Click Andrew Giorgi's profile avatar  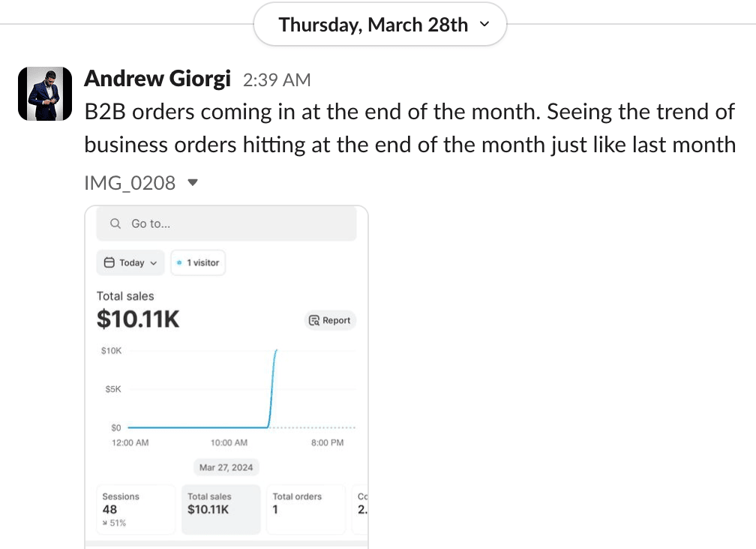pos(45,94)
